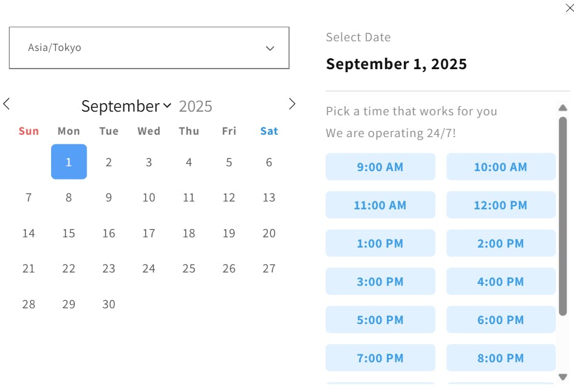Select September 15 on the calendar
Viewport: 574px width, 392px height.
click(69, 233)
